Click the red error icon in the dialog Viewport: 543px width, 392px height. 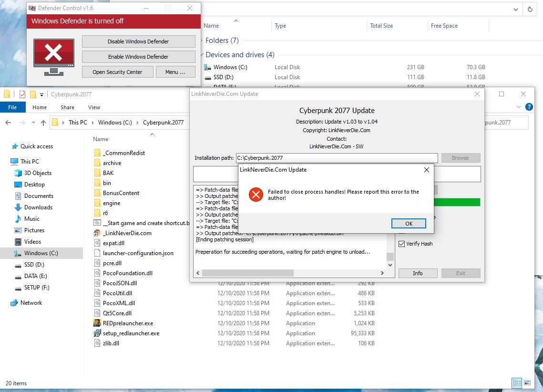pos(256,195)
